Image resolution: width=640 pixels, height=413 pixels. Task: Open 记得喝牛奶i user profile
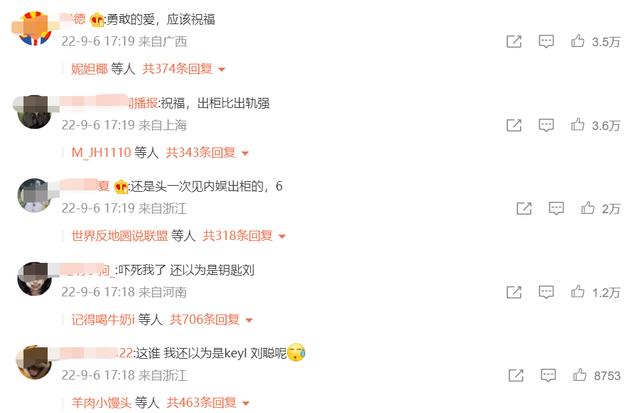click(x=103, y=319)
